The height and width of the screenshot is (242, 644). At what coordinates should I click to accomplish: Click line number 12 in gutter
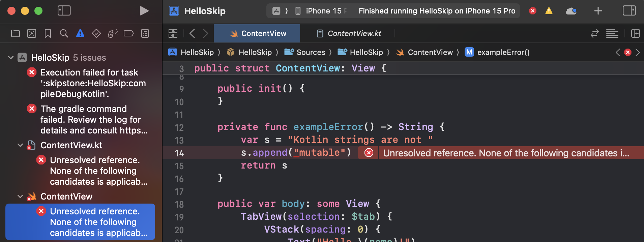[x=179, y=128]
